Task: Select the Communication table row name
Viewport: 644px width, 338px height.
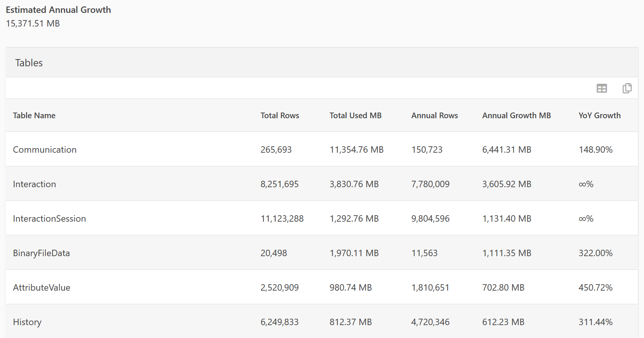Action: (x=45, y=150)
